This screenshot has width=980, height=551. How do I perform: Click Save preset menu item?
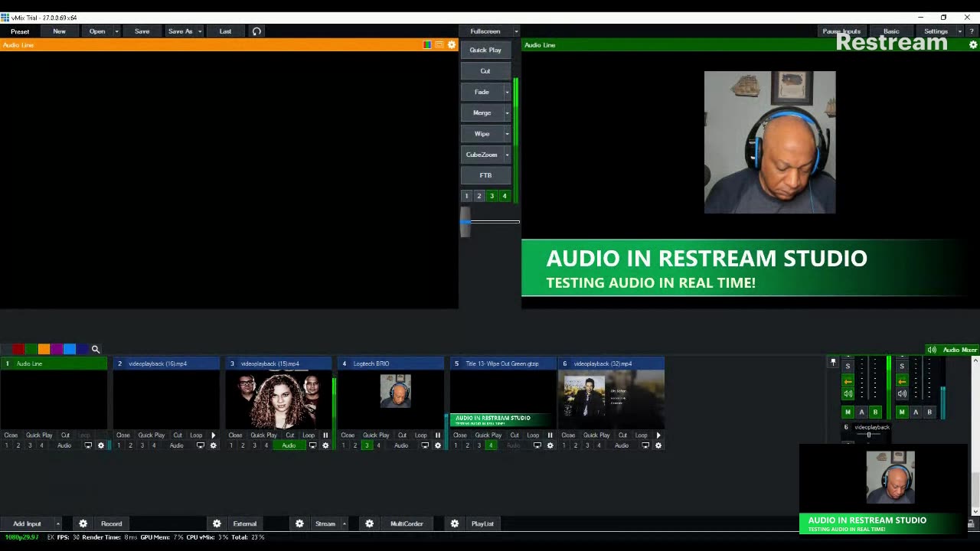pyautogui.click(x=142, y=31)
